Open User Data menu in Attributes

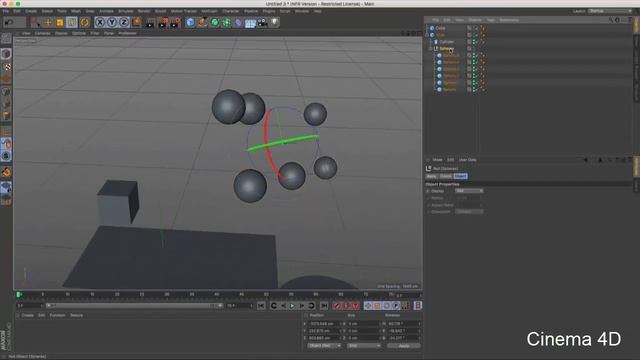point(467,160)
